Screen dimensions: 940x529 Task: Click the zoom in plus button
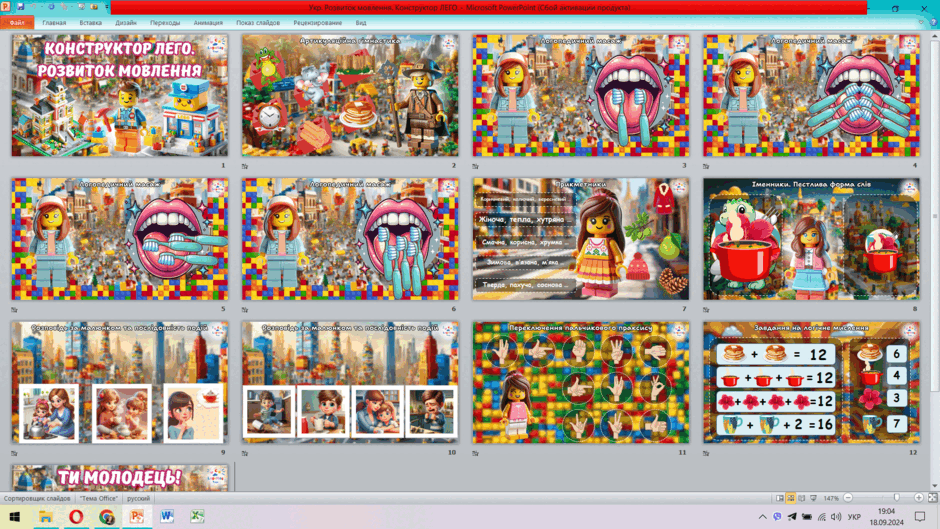918,498
